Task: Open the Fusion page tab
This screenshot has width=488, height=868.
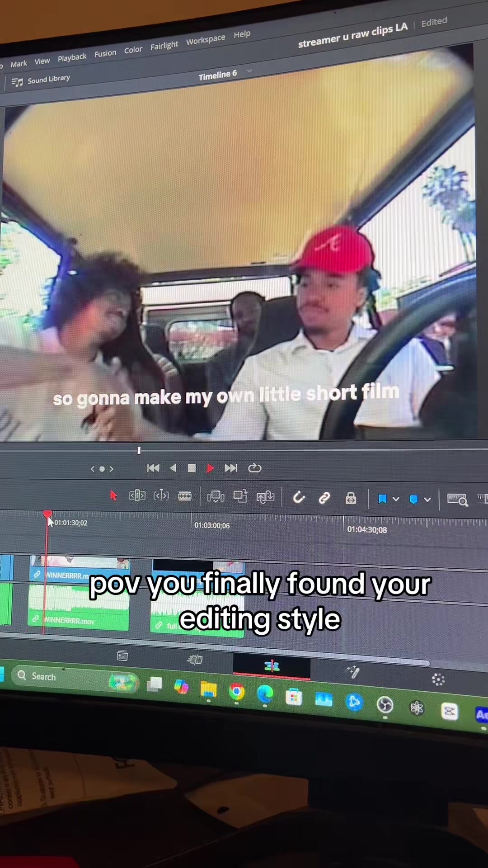Action: pyautogui.click(x=353, y=673)
